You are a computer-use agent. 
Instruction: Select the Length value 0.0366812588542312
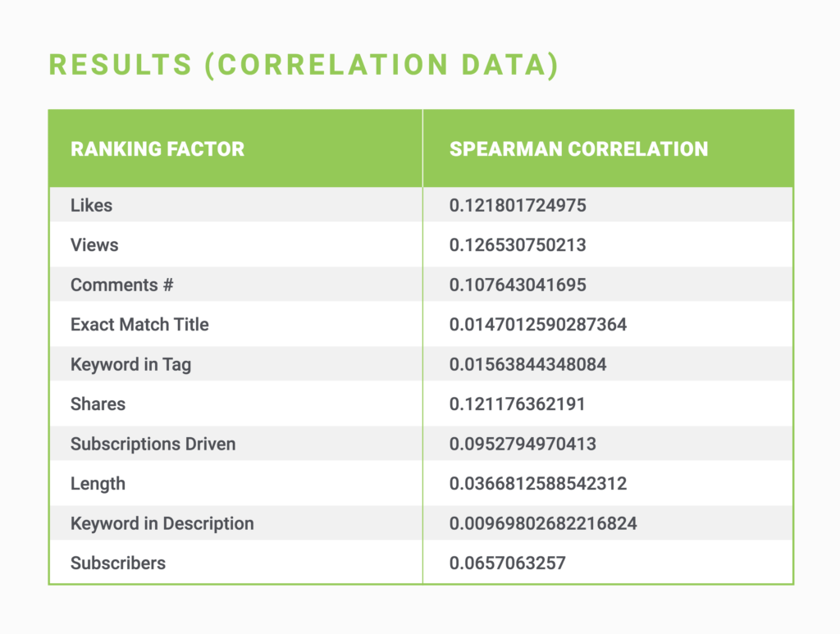pos(538,484)
